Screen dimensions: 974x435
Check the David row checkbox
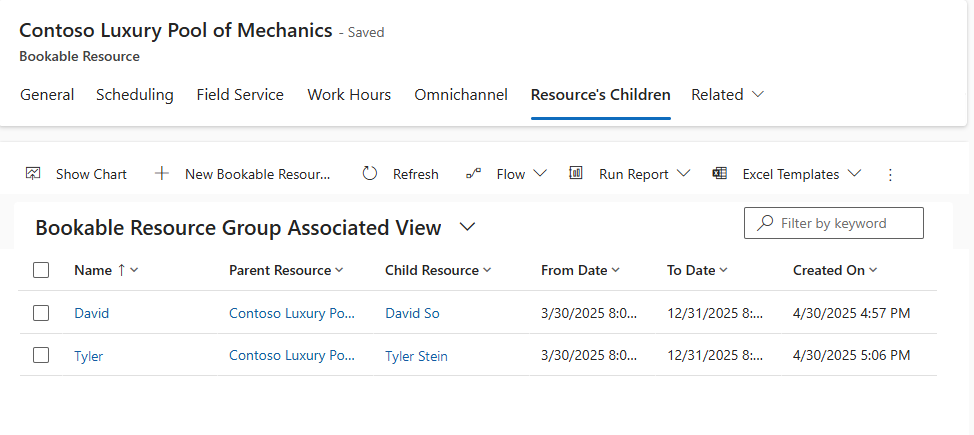pos(41,313)
